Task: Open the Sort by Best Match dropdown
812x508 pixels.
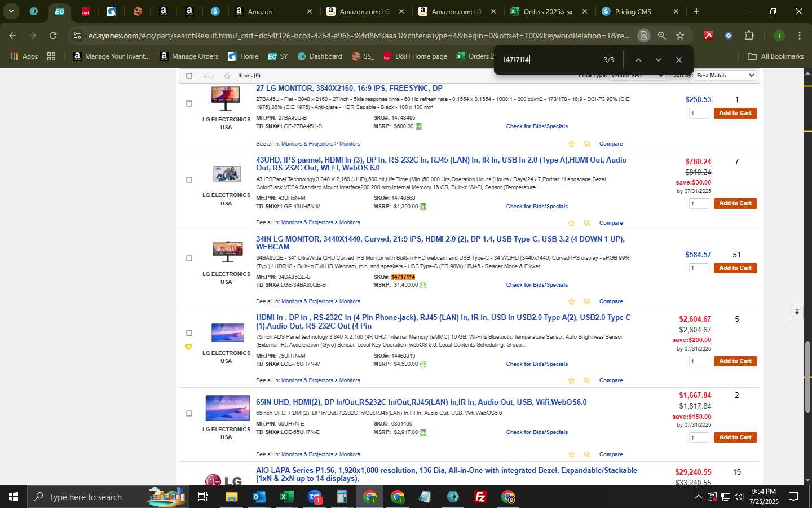Action: [x=725, y=76]
